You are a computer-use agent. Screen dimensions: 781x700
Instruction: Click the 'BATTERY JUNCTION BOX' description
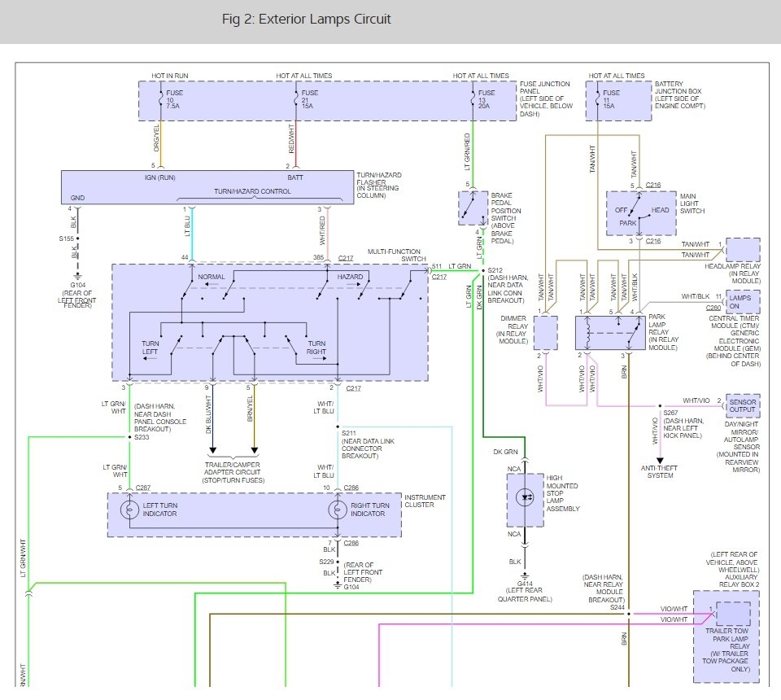680,94
